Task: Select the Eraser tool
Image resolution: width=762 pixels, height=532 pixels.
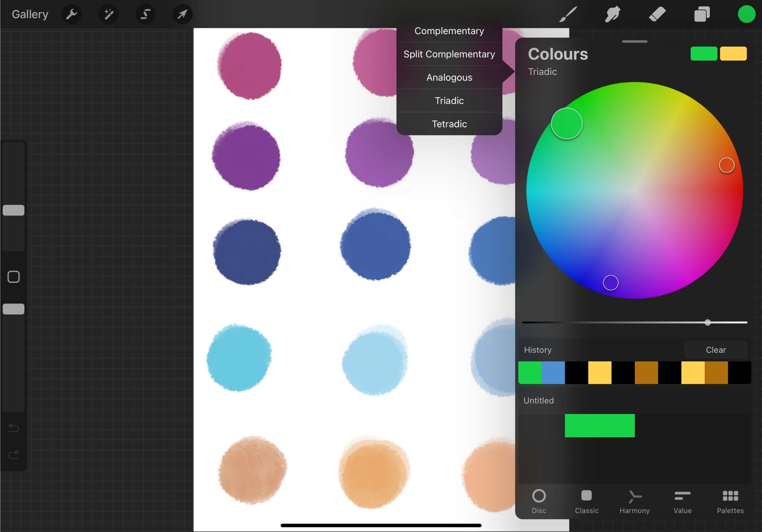Action: (657, 14)
